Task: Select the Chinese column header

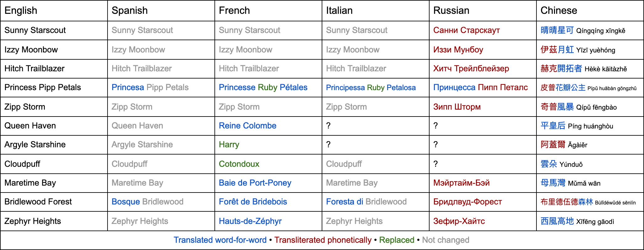Action: [x=559, y=11]
